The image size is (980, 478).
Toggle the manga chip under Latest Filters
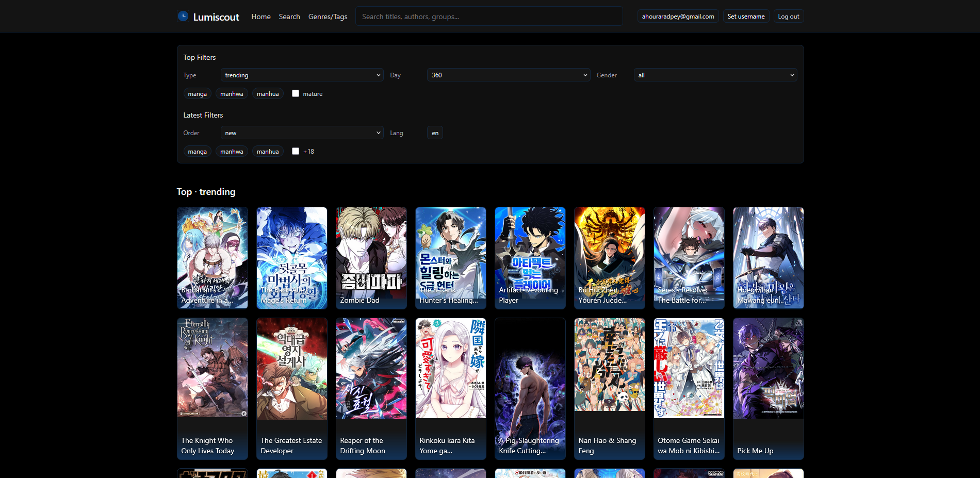pos(197,152)
